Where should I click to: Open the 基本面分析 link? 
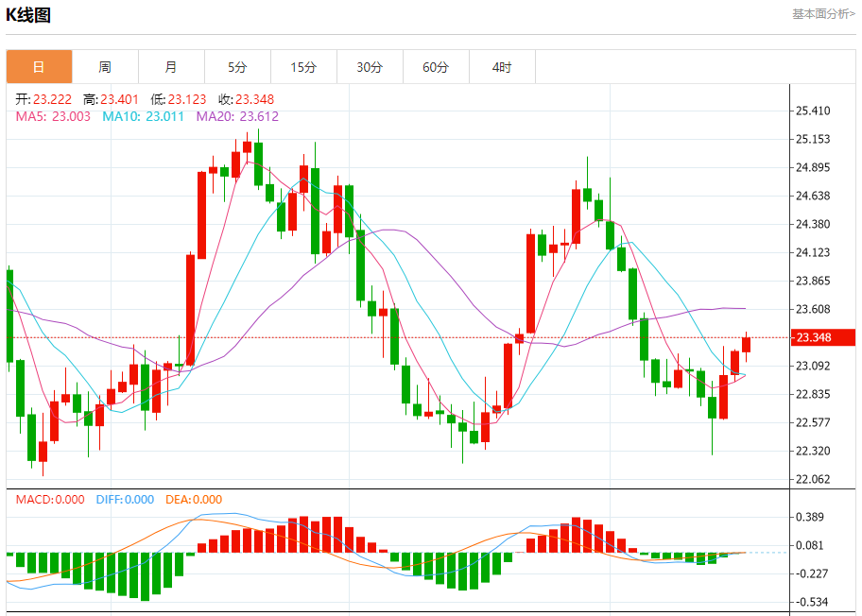[823, 14]
